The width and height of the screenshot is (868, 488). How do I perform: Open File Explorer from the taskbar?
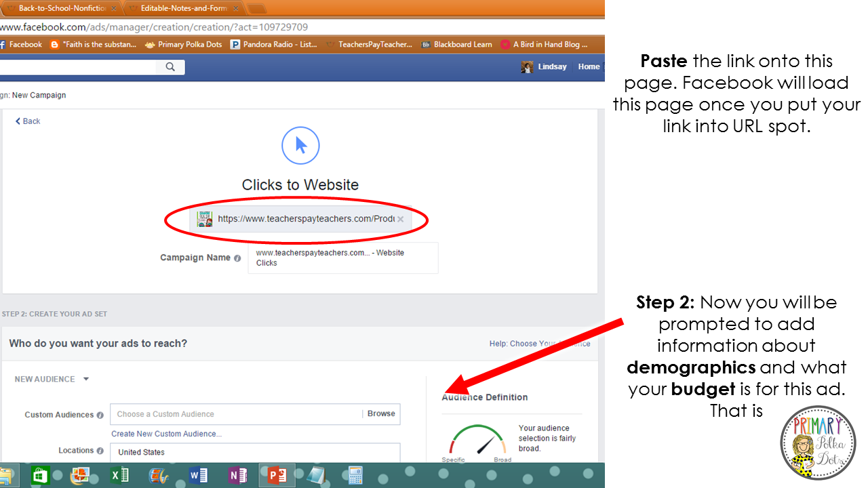5,475
